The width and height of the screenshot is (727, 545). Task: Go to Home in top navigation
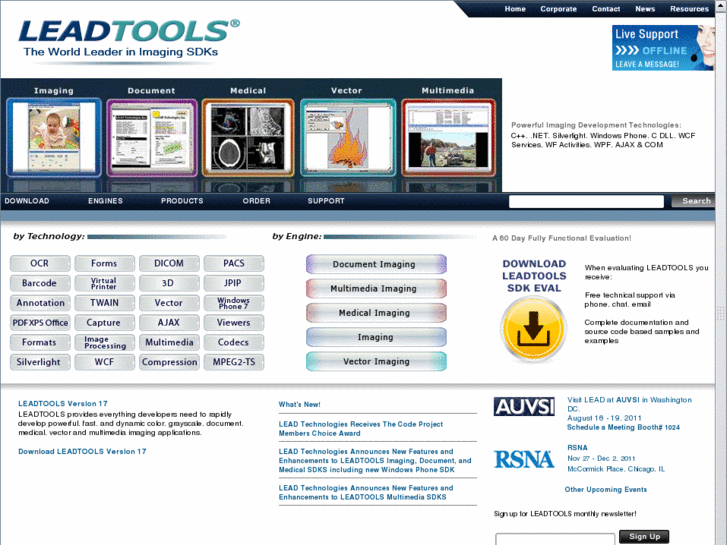[515, 9]
